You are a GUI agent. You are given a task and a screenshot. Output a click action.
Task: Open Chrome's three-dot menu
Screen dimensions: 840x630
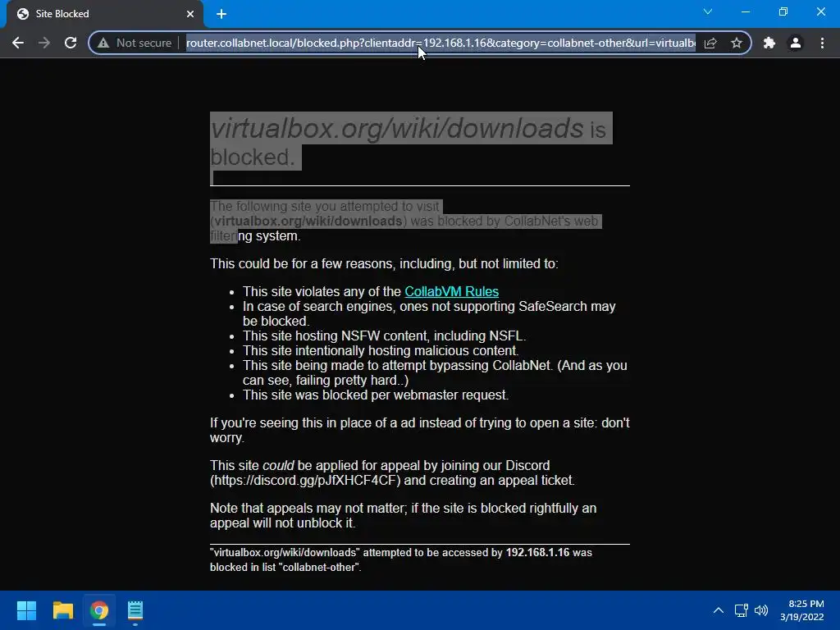822,43
